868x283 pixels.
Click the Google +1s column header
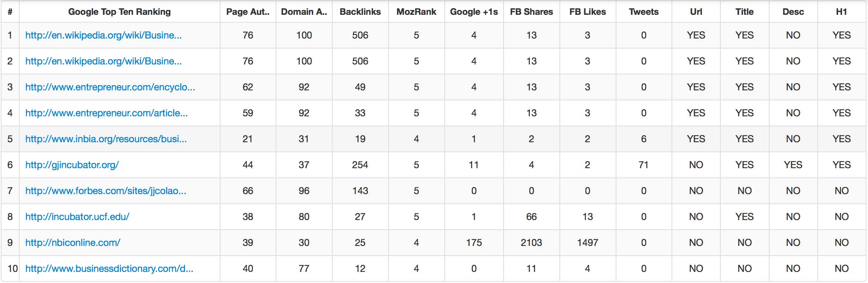tap(474, 12)
